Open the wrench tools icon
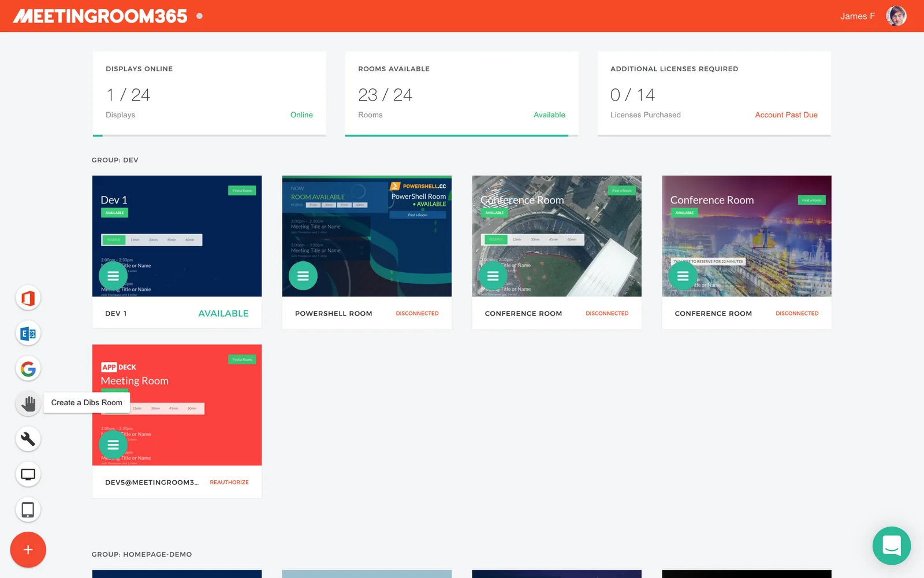The height and width of the screenshot is (578, 924). (x=28, y=439)
